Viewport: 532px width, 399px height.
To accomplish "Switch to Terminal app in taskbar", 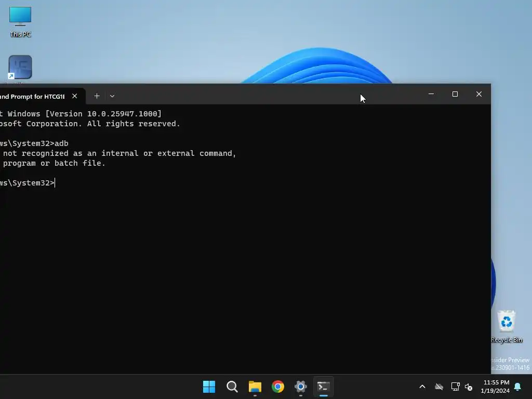I will (323, 387).
